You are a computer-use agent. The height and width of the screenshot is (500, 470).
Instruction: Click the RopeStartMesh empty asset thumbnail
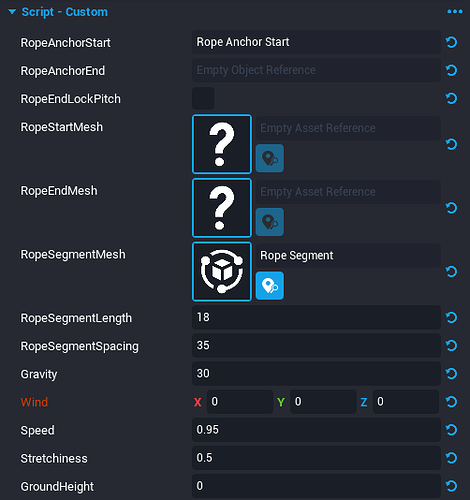(222, 144)
